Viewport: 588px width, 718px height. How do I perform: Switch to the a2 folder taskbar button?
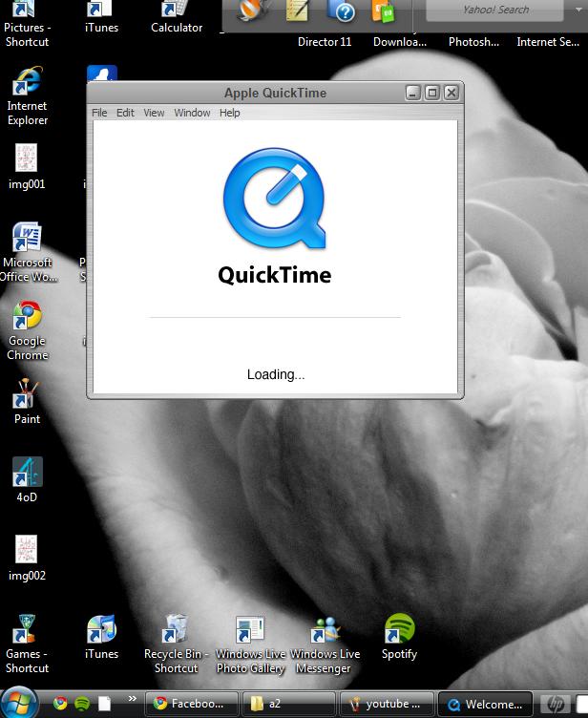point(289,704)
